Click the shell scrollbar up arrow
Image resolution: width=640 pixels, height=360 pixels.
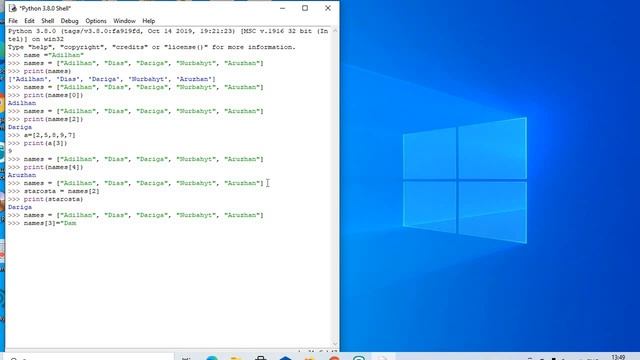coord(335,31)
